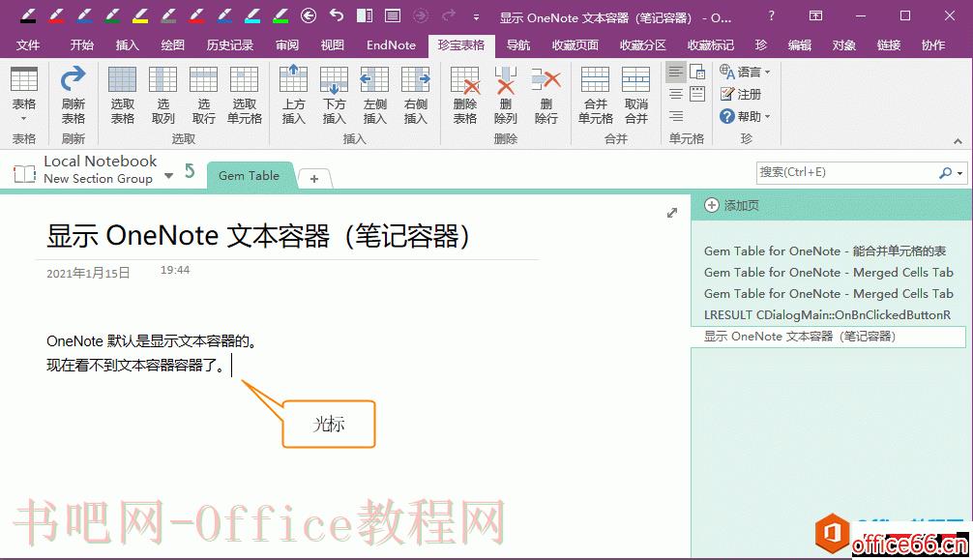Viewport: 973px width, 560px height.
Task: Pick the dark green pen
Action: 112,15
